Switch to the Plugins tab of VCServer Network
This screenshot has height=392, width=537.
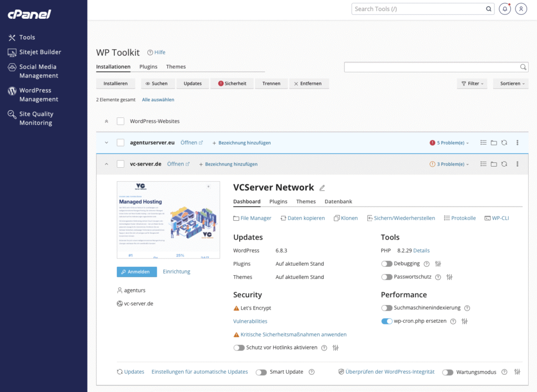(x=278, y=201)
